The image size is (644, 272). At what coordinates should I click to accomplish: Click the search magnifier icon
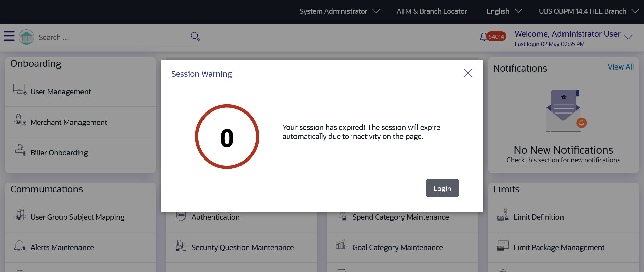[195, 36]
